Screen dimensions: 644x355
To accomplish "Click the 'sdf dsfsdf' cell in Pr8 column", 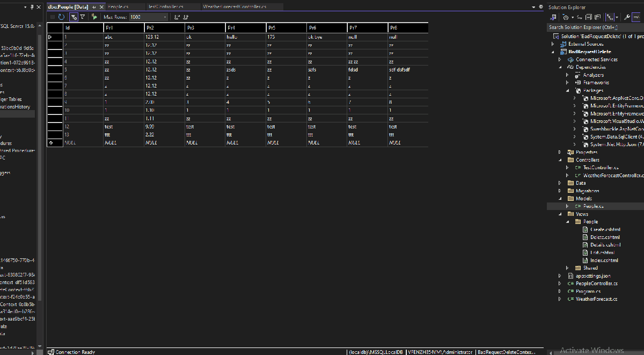I will coord(408,70).
